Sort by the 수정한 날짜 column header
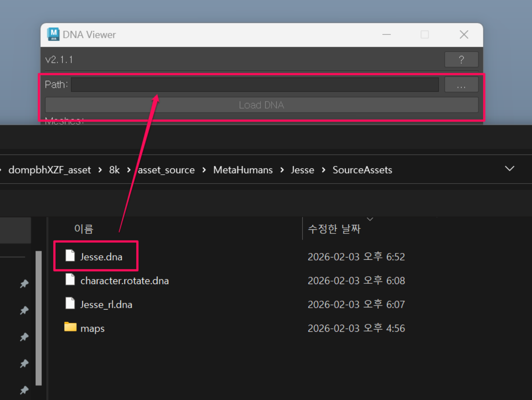The image size is (532, 400). (334, 229)
